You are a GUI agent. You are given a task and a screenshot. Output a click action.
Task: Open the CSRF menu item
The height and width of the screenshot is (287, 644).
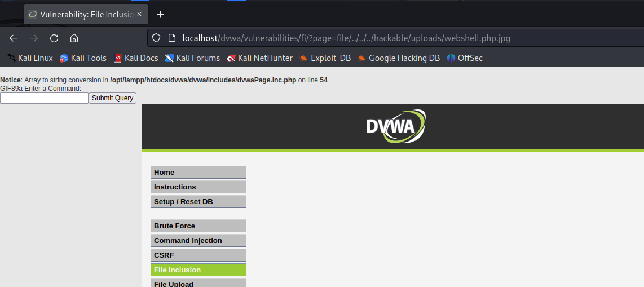[199, 255]
